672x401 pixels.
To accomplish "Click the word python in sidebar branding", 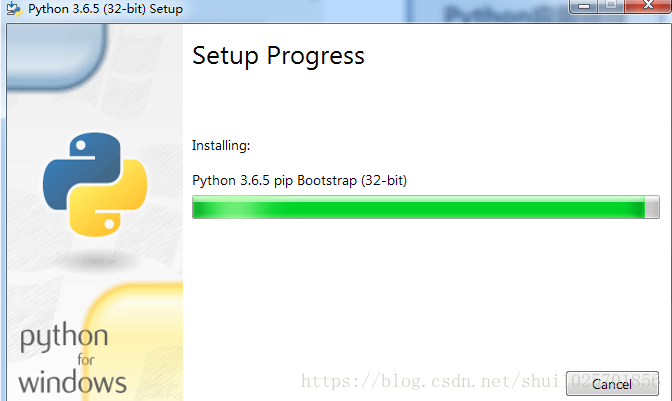I will coord(64,338).
